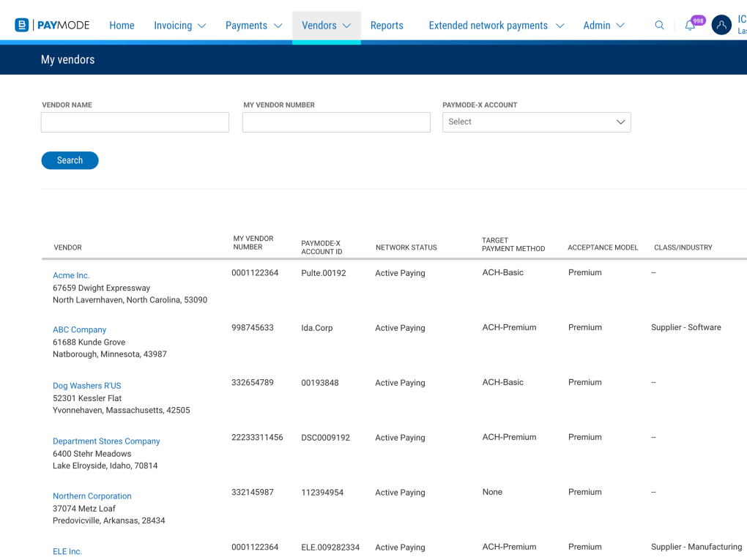
Task: Expand the Invoicing menu
Action: (x=179, y=26)
